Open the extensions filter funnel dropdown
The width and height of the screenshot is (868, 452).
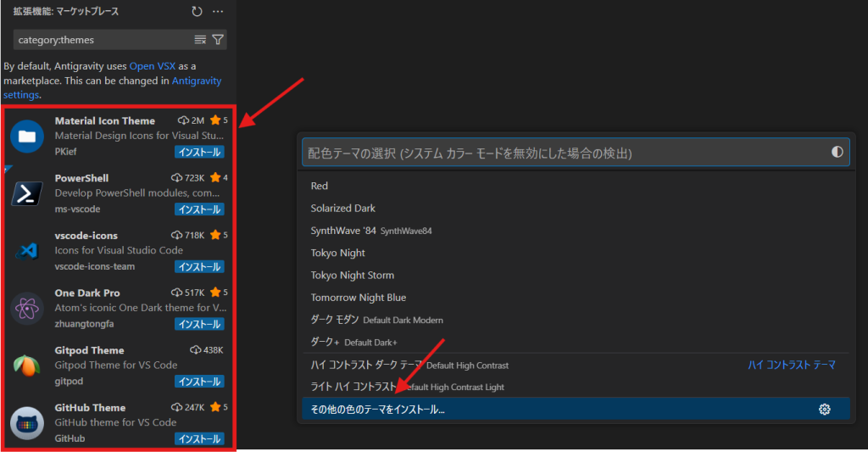coord(218,40)
